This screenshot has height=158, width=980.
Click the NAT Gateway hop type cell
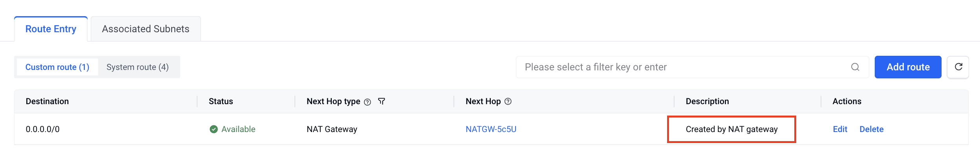[x=332, y=129]
